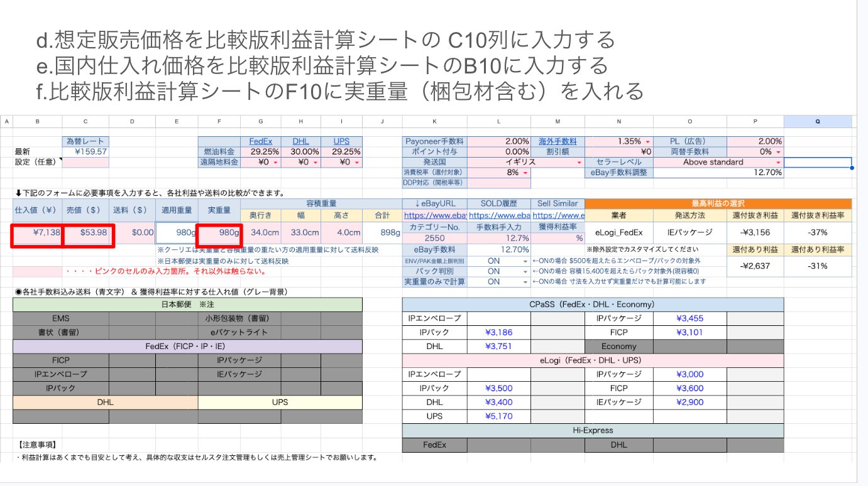Open the UPS header hyperlink
The height and width of the screenshot is (486, 868).
(341, 141)
